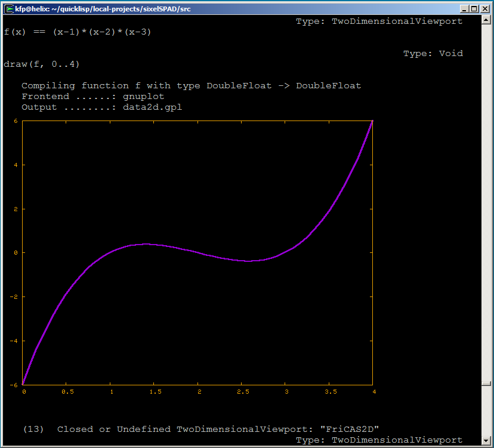The height and width of the screenshot is (448, 494).
Task: Click the f(x) polynomial definition line
Action: pos(78,32)
